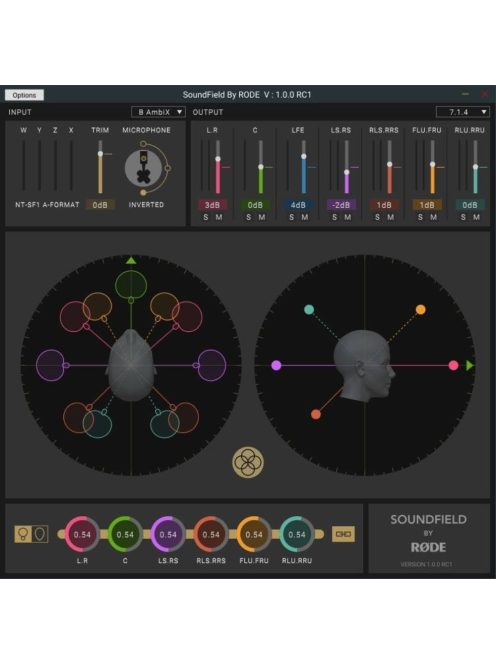Click the FLU.FRU 1dB gain value
The width and height of the screenshot is (496, 664).
point(427,205)
